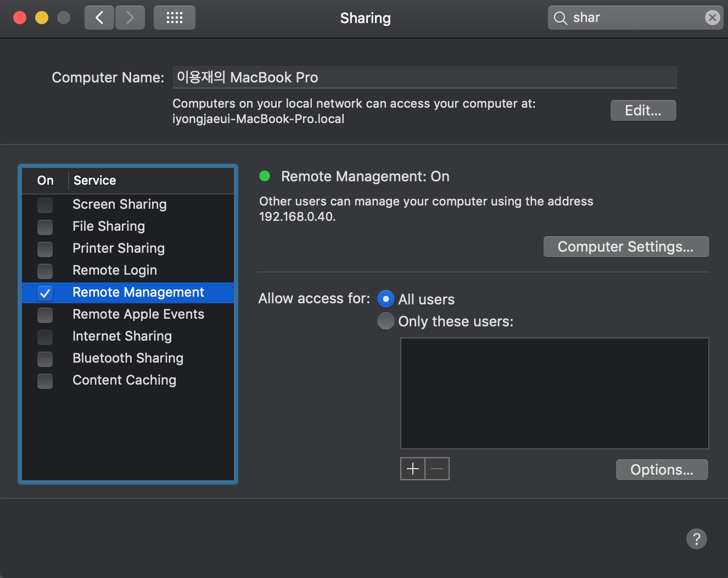Screen dimensions: 728x578
Task: Select Internet Sharing service row
Action: point(128,336)
